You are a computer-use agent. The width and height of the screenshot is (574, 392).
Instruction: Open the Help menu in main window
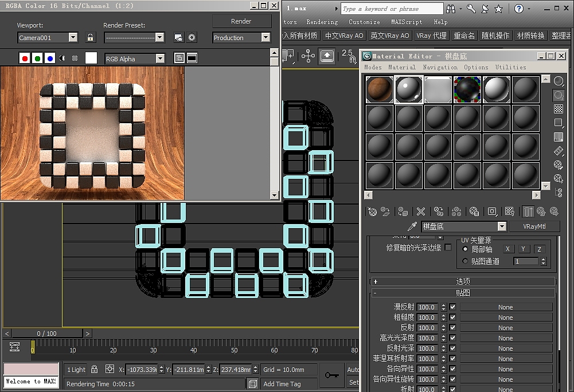click(x=440, y=22)
